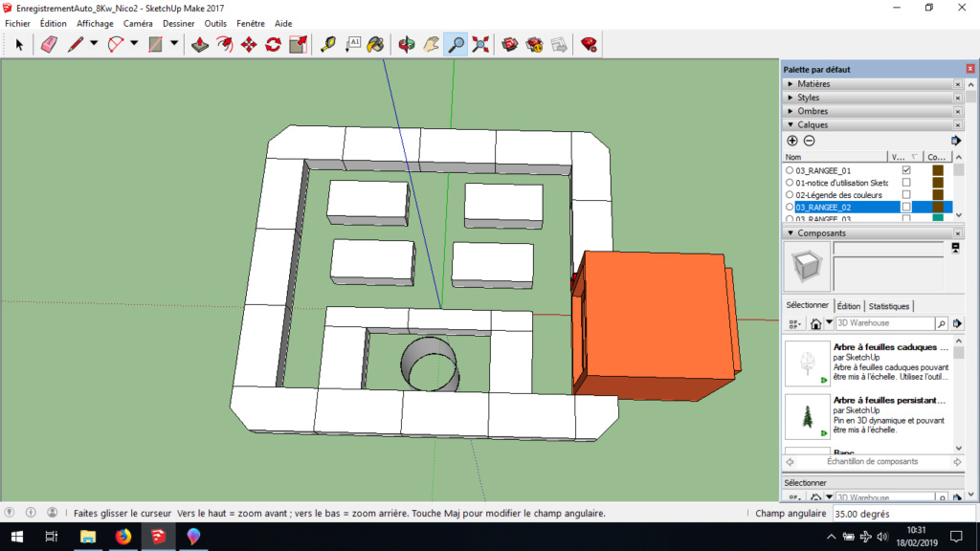Activate the Text label tool
The height and width of the screenshot is (551, 980).
coord(353,44)
